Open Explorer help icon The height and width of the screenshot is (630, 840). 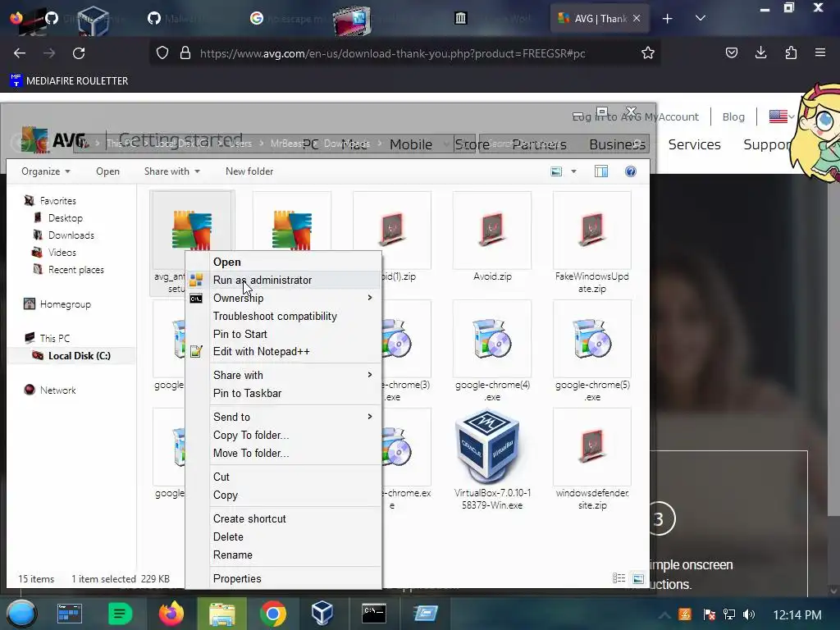pyautogui.click(x=631, y=171)
